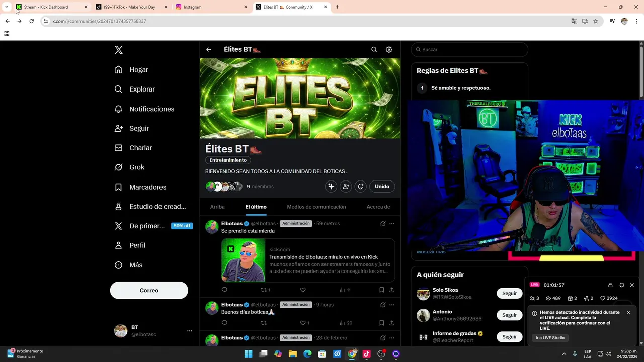Open community settings gear icon
Screen dimensions: 644x362
coord(389,49)
